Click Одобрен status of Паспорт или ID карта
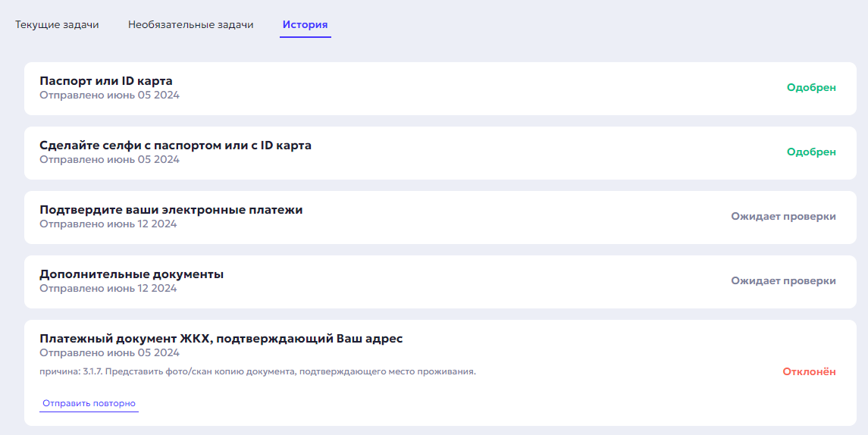This screenshot has width=868, height=435. click(811, 87)
